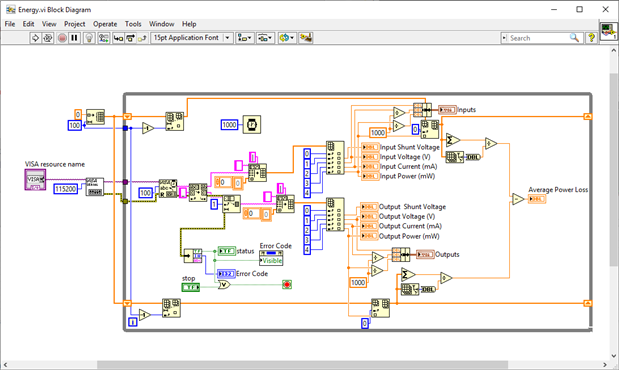The image size is (619, 370).
Task: Select the Initialize Array node
Action: point(95,117)
